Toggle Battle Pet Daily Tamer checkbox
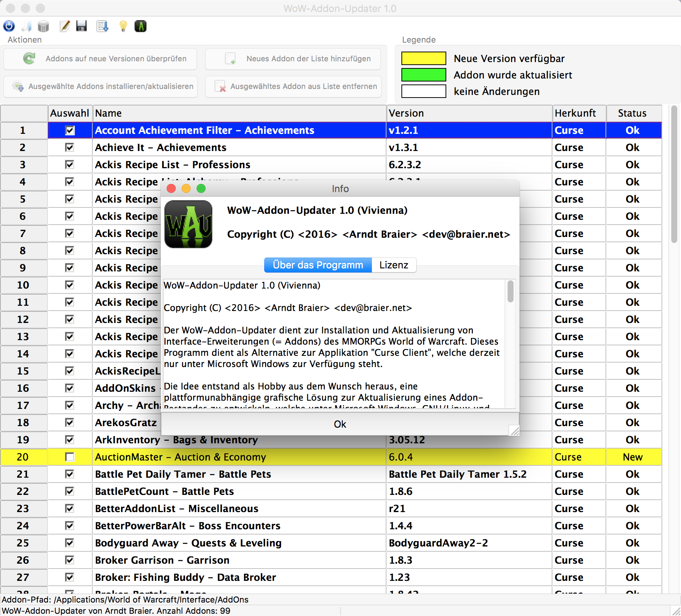This screenshot has height=616, width=681. pos(70,474)
